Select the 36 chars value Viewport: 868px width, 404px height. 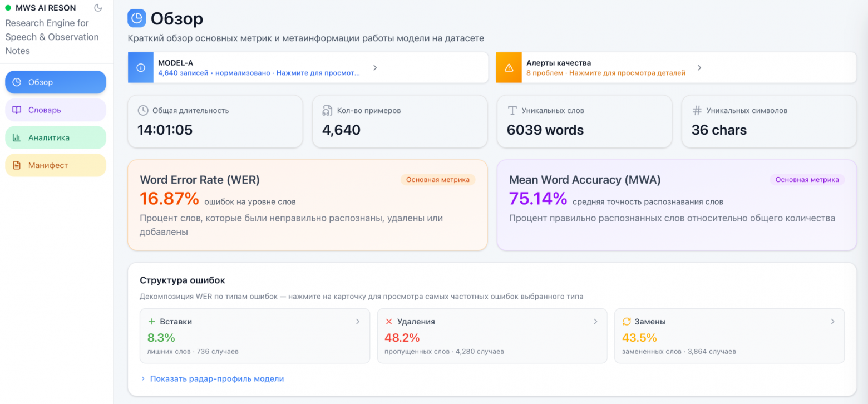click(719, 130)
